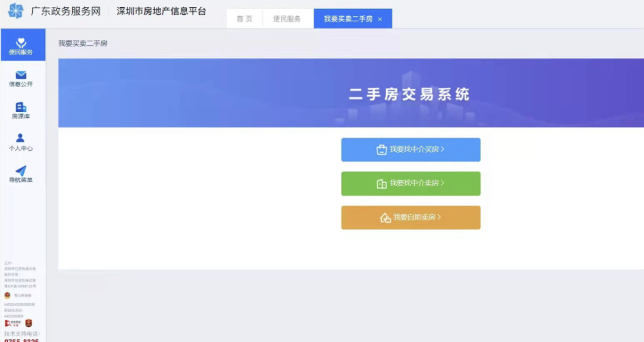This screenshot has height=342, width=644.
Task: Open 便民服务 in the left sidebar
Action: (x=23, y=45)
